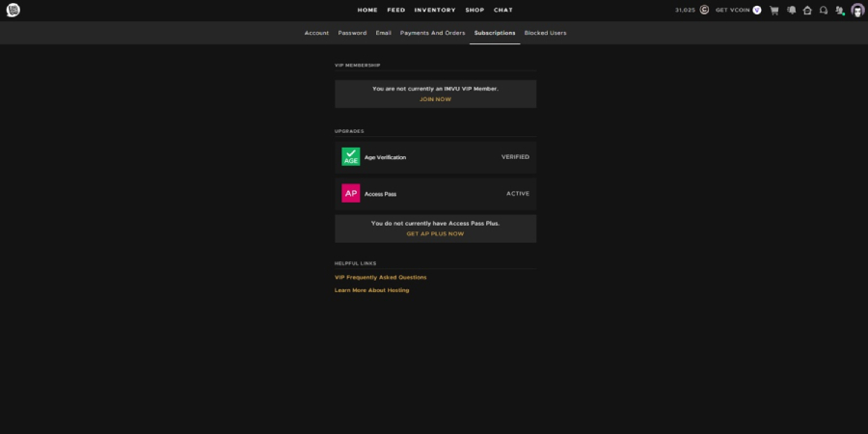Switch to the Blocked Users tab
The height and width of the screenshot is (434, 868).
point(545,33)
